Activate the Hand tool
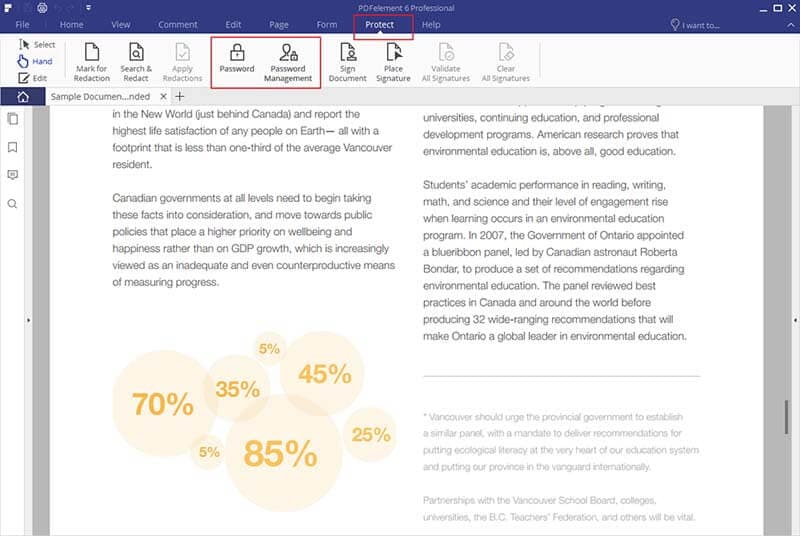800x536 pixels. [35, 61]
